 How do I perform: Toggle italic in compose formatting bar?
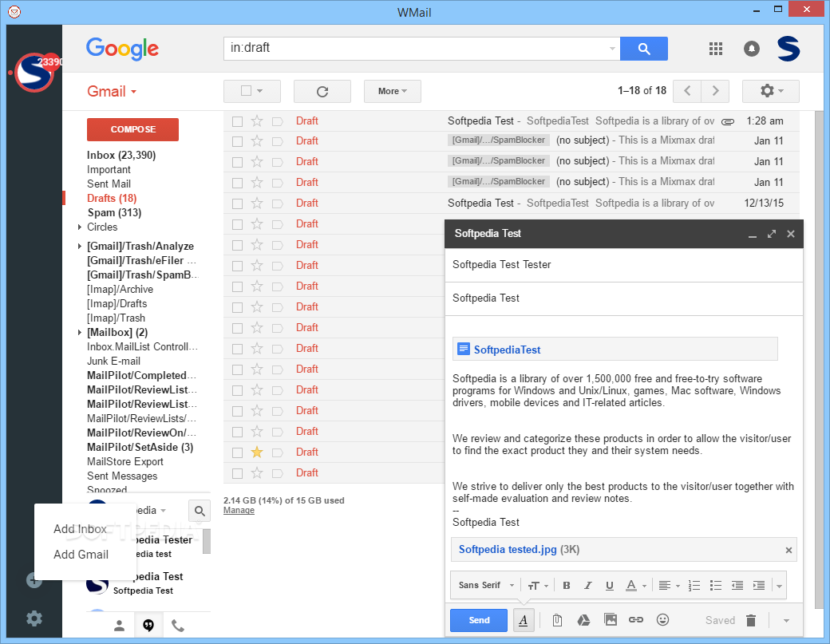click(x=587, y=585)
